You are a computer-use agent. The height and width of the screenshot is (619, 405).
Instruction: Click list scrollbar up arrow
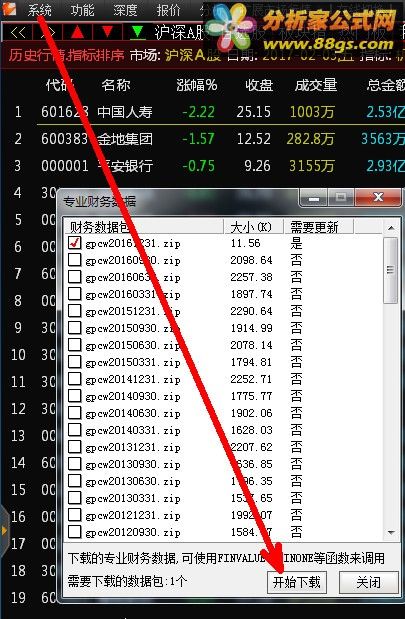click(391, 228)
